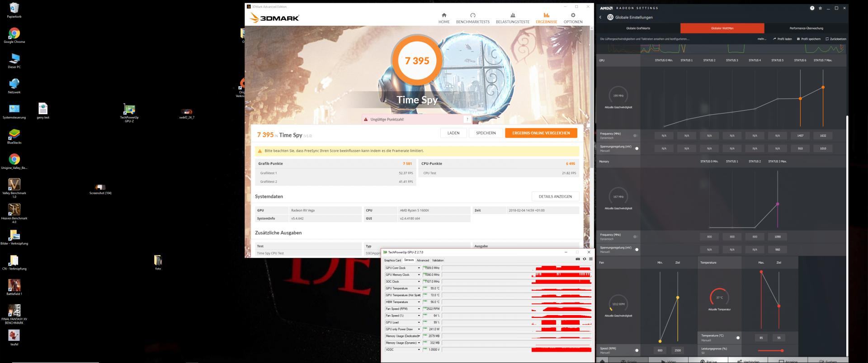Open the Netzwerk desktop icon
Screen dimensions: 868x363
coord(14,86)
